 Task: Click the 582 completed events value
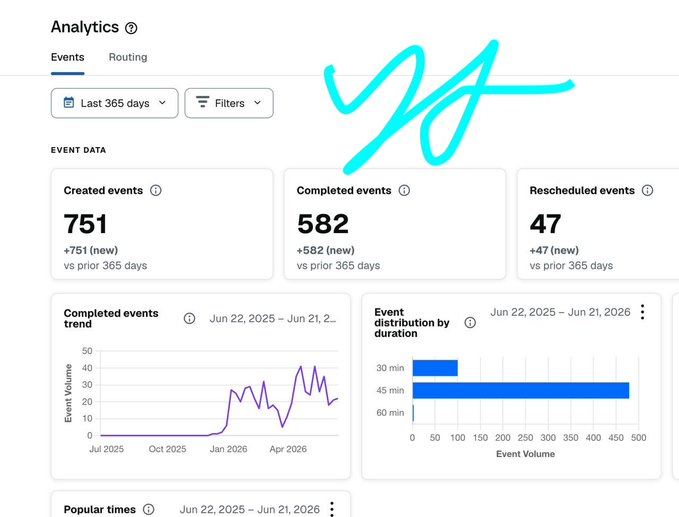323,224
